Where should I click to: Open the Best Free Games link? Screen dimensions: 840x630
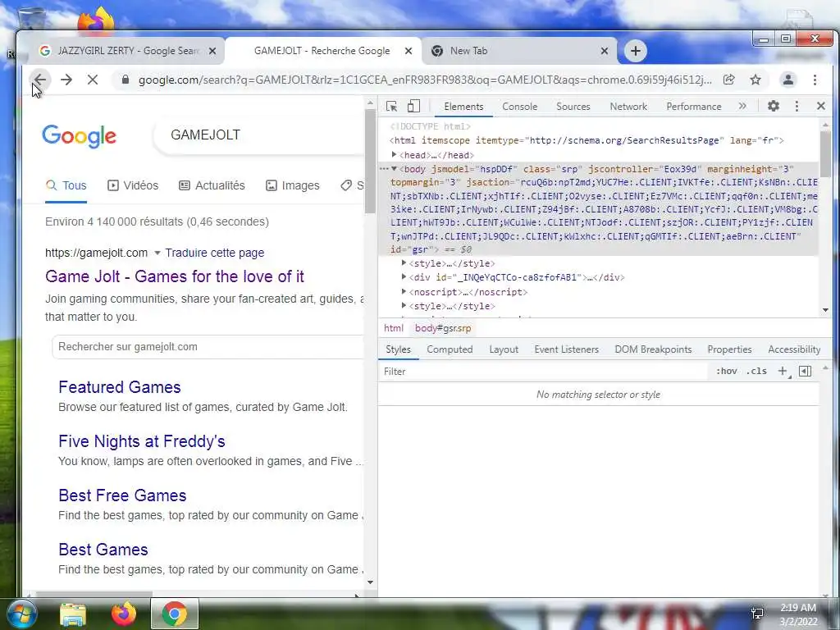(x=122, y=495)
